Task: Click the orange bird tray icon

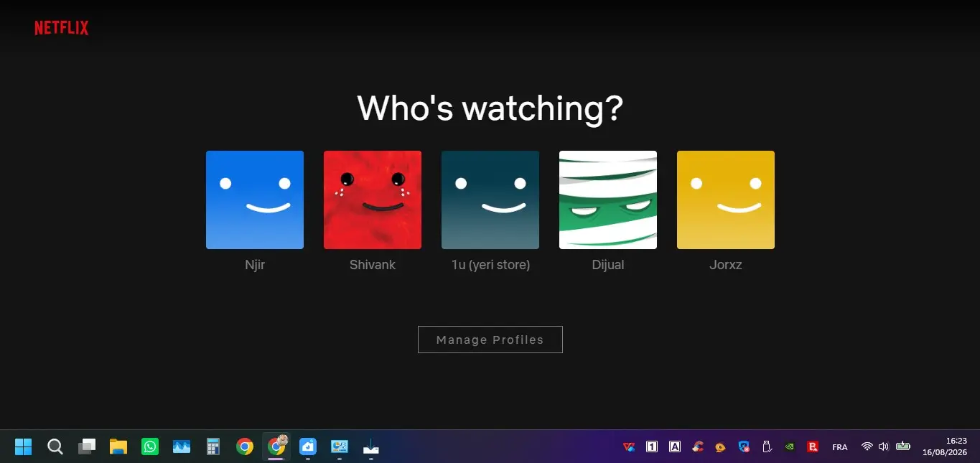Action: (721, 446)
